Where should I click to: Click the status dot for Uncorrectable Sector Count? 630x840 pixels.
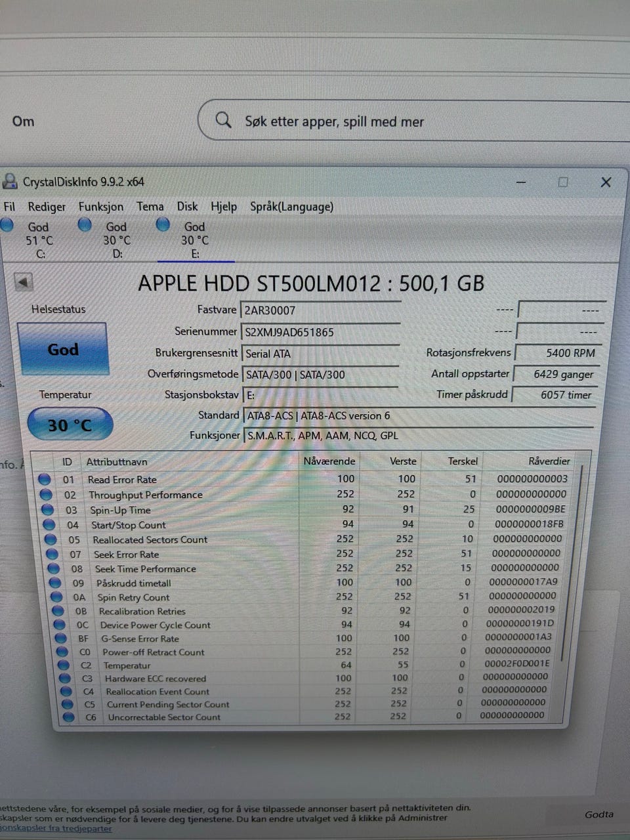(x=68, y=717)
